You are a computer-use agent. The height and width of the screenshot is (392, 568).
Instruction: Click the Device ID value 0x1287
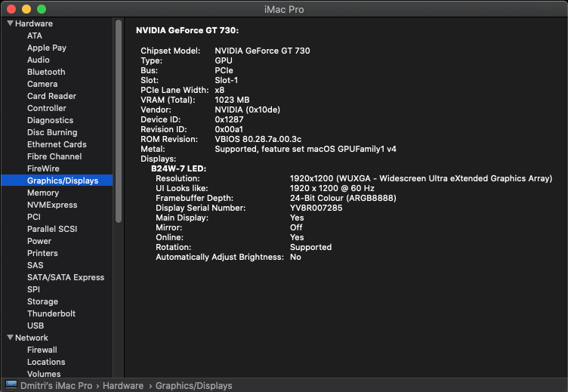[229, 119]
